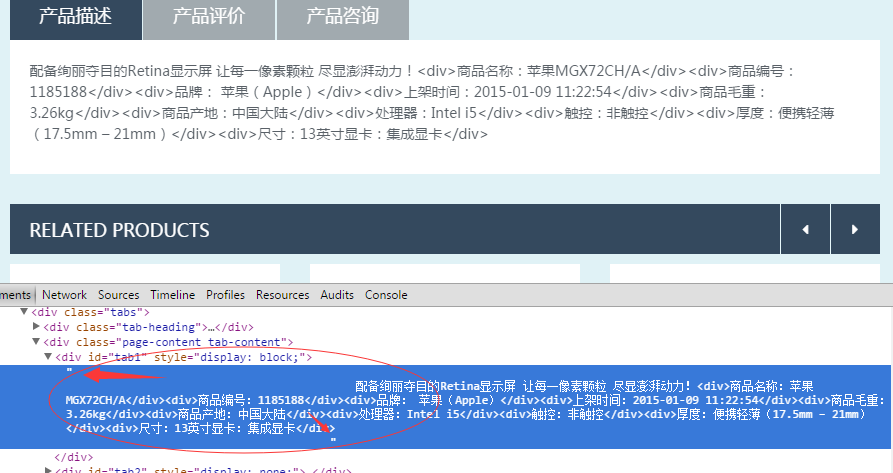Show previous related products with left arrow

(x=805, y=229)
